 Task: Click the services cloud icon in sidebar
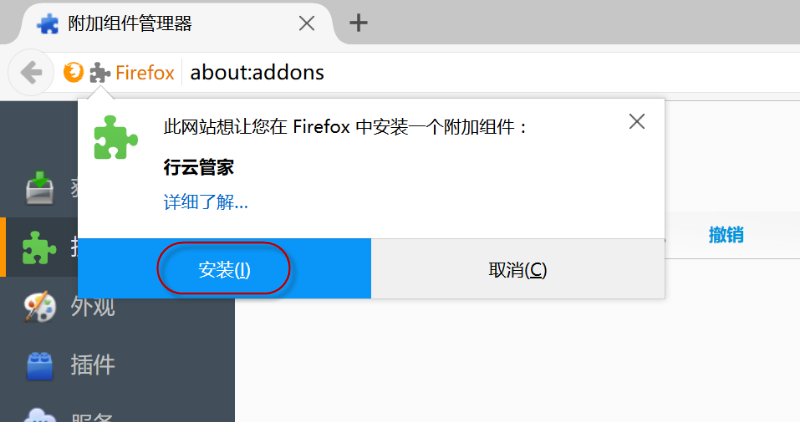(x=39, y=416)
